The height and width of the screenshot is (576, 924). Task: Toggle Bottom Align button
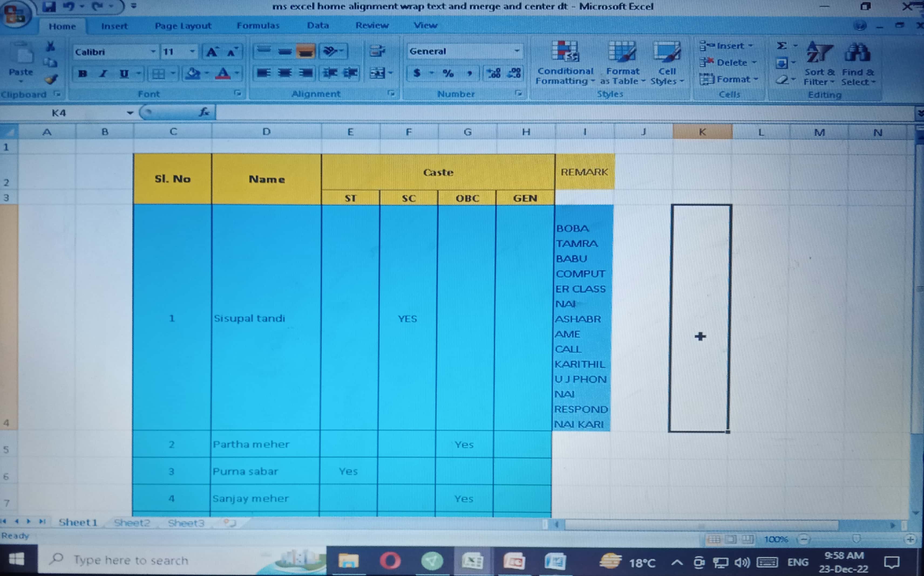tap(305, 51)
